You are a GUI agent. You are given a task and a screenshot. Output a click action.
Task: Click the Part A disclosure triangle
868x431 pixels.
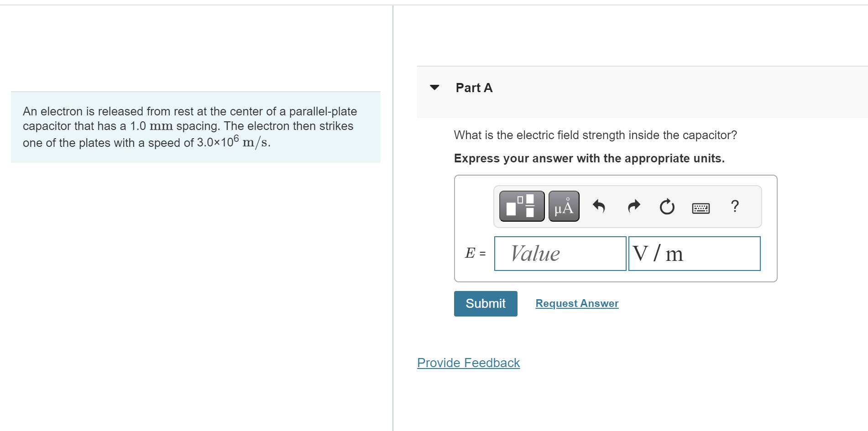pos(434,88)
